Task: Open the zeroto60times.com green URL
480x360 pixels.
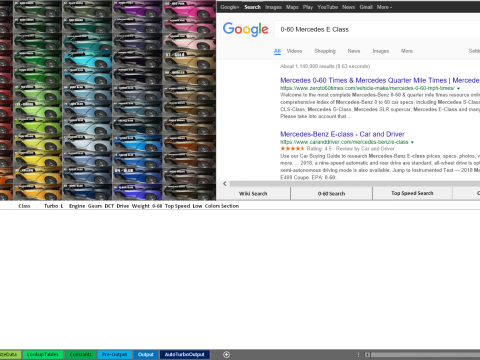Action: pyautogui.click(x=367, y=88)
